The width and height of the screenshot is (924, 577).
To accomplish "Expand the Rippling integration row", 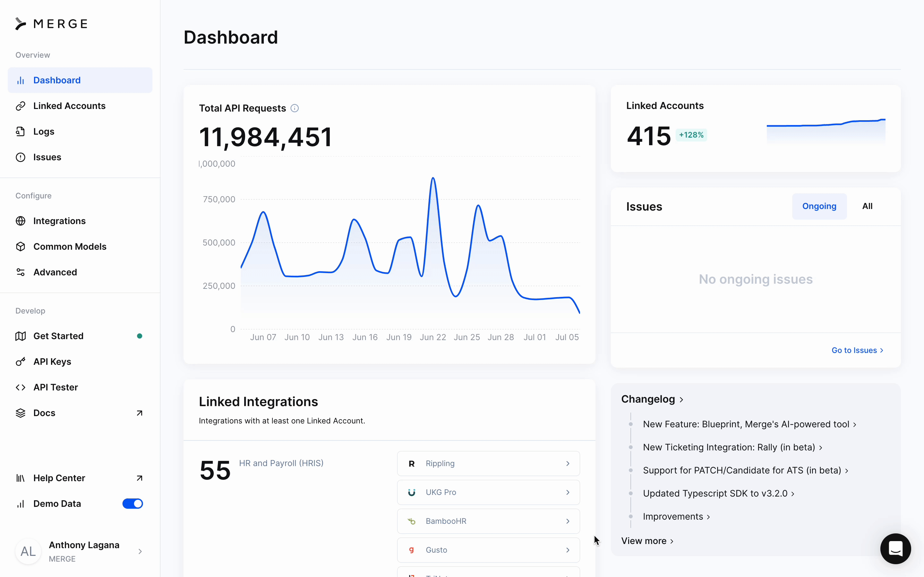I will coord(488,463).
